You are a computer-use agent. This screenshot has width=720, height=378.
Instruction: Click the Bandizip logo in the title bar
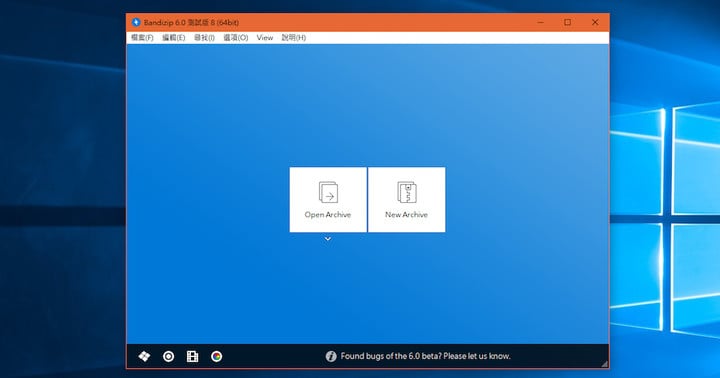pos(136,22)
